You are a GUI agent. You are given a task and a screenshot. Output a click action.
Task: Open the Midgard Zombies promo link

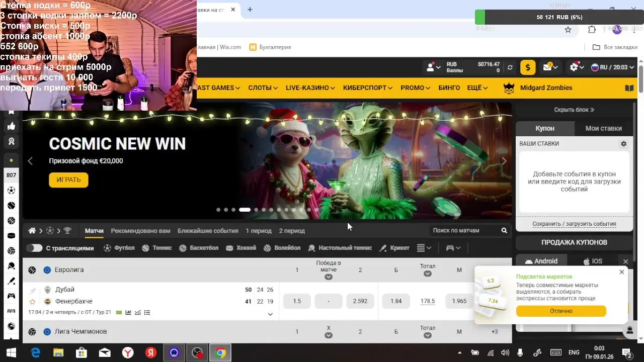pos(538,88)
